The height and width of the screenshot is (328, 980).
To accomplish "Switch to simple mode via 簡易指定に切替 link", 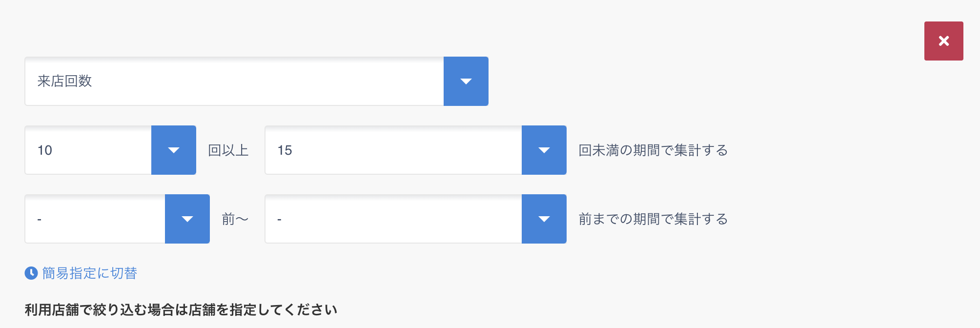I will click(90, 273).
